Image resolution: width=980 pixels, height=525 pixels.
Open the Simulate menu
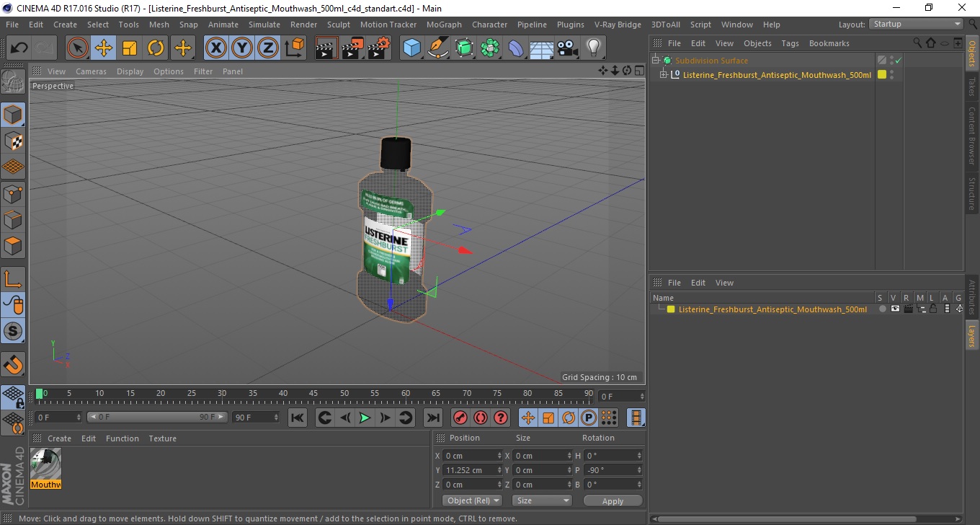pos(264,25)
